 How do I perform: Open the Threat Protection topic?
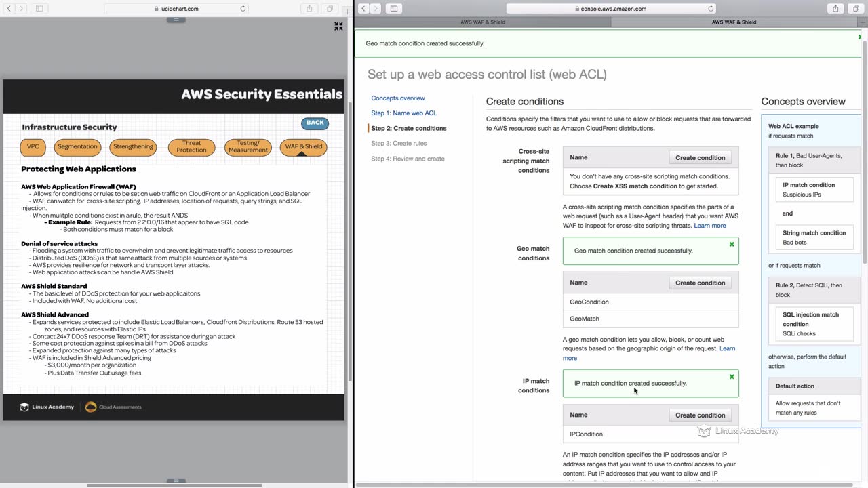pyautogui.click(x=191, y=146)
